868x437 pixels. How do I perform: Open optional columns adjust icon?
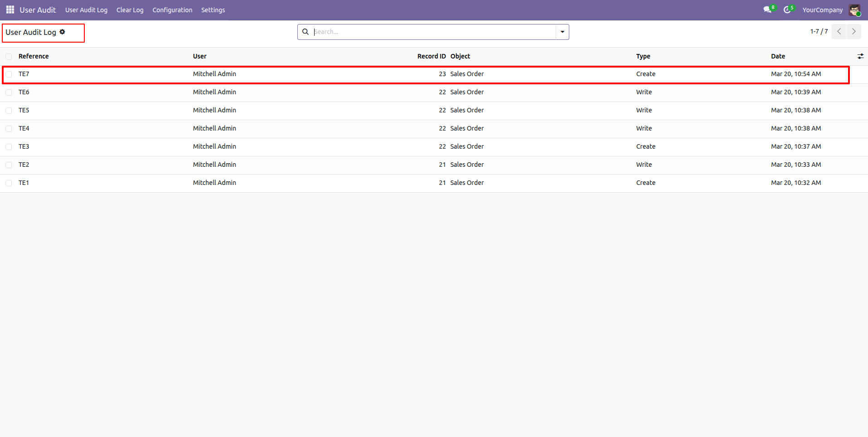(860, 56)
